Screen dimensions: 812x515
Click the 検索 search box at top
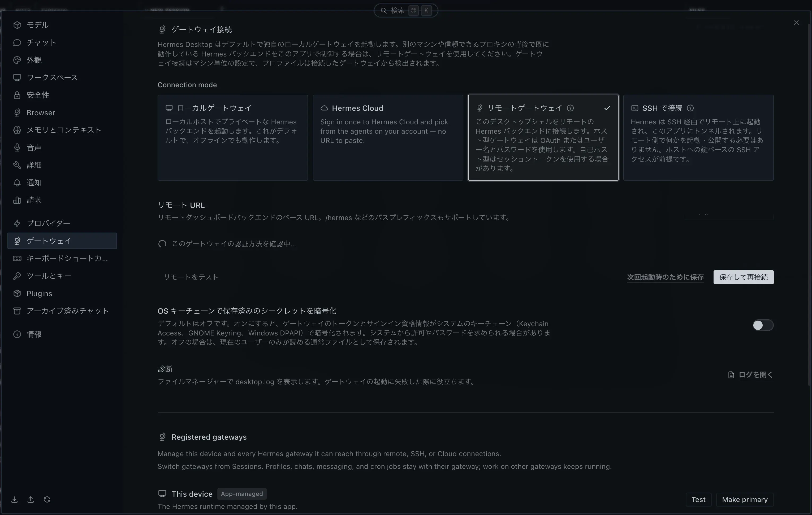pyautogui.click(x=406, y=10)
